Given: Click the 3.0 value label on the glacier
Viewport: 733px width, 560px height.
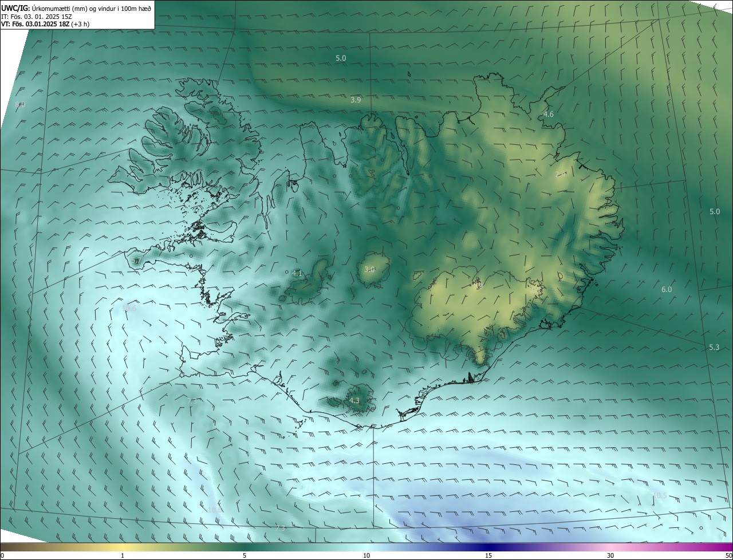Looking at the screenshot, I should [x=369, y=269].
